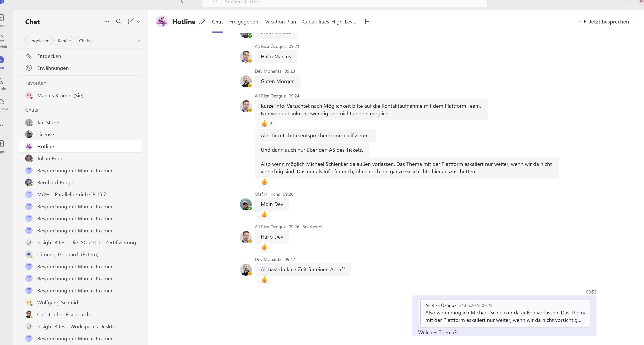Open Entdecken with the sparkle icon

tap(29, 56)
